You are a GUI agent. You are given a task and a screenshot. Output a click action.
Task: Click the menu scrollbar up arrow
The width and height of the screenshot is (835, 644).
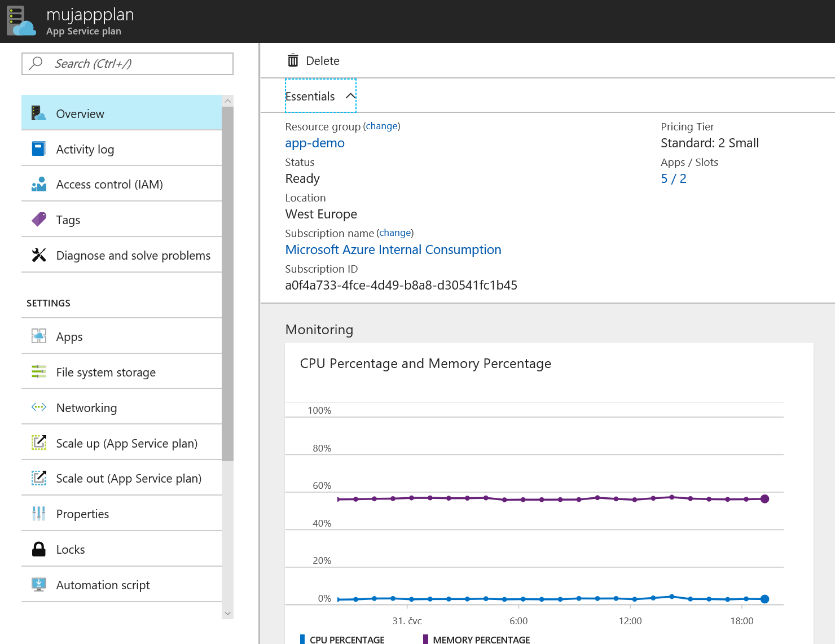pyautogui.click(x=227, y=101)
